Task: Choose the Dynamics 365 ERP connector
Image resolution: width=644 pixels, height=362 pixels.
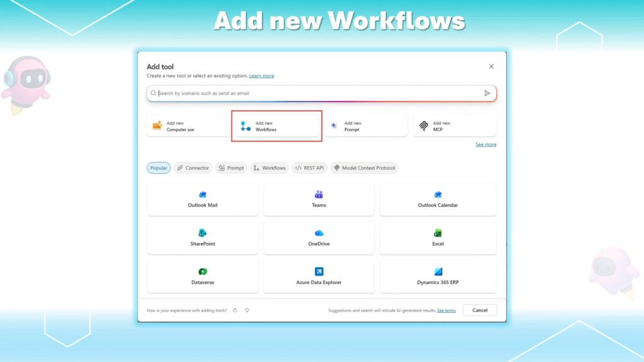Action: click(x=438, y=277)
